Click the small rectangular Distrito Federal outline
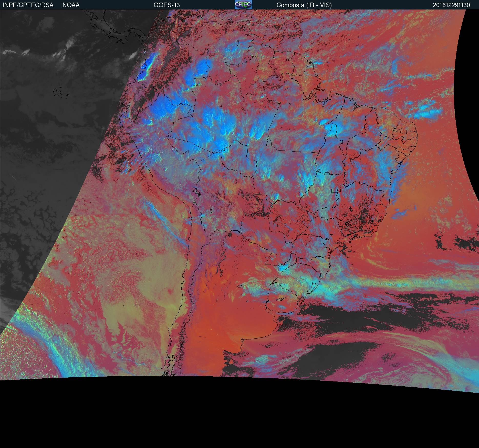 [334, 190]
